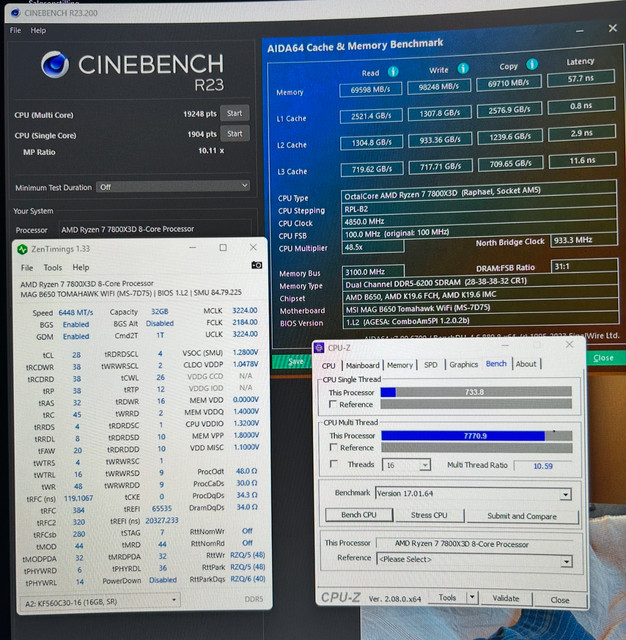Start the CPU Multi Core test

(235, 113)
